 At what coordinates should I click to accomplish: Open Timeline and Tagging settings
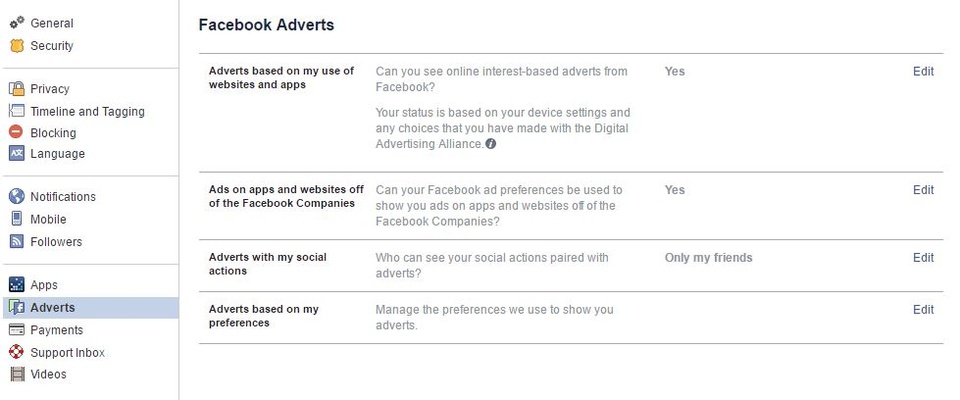pos(87,111)
